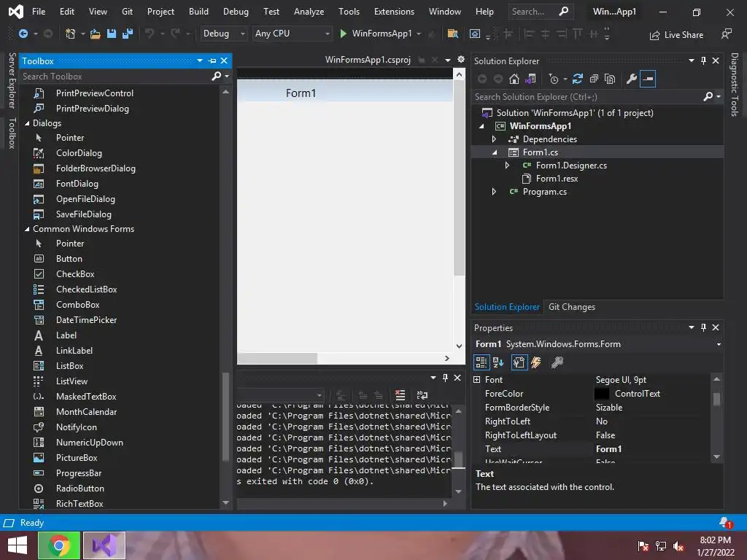Toggle the Preview Selected Items icon
Viewport: 747px width, 560px height.
pos(648,79)
